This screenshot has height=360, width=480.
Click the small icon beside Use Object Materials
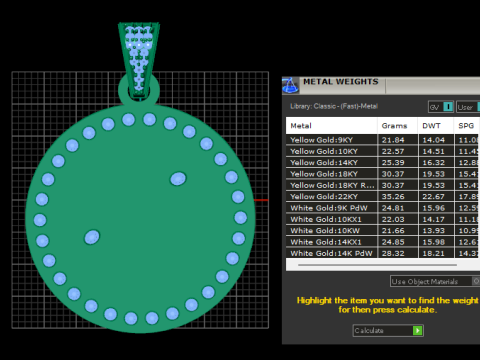[x=476, y=281]
